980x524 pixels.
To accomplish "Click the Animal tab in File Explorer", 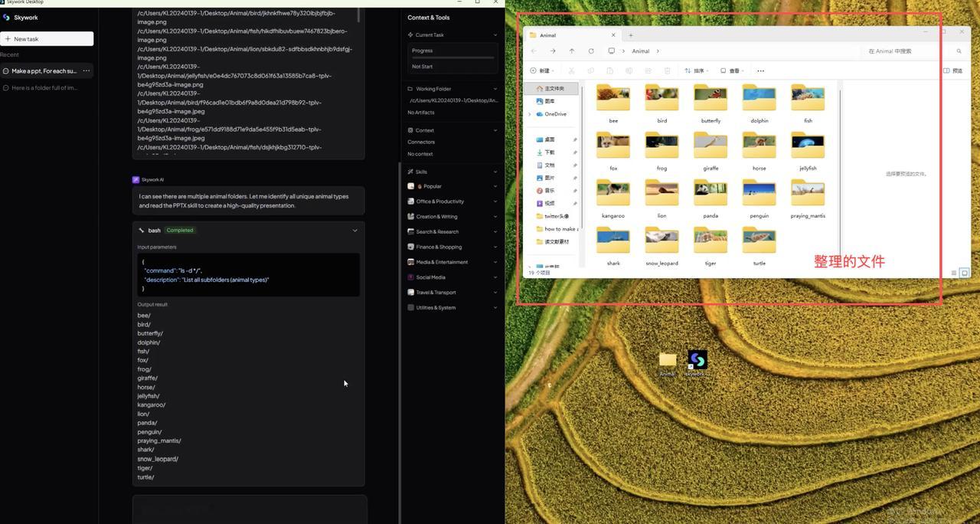I will tap(572, 35).
